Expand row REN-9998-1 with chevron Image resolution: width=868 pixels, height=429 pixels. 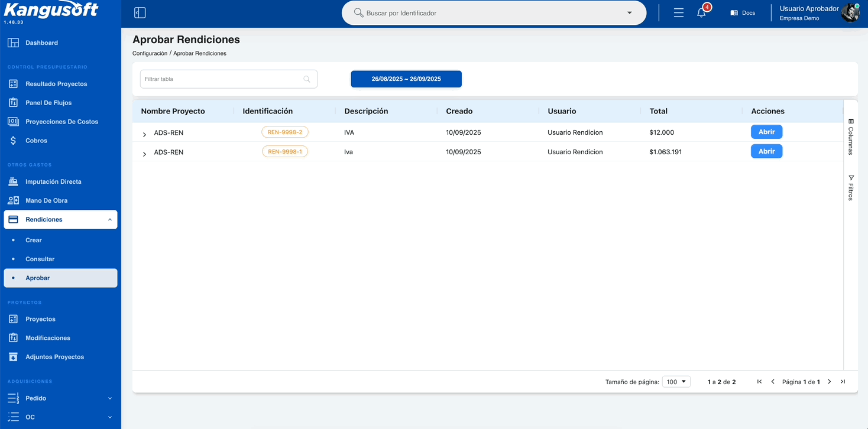(145, 154)
